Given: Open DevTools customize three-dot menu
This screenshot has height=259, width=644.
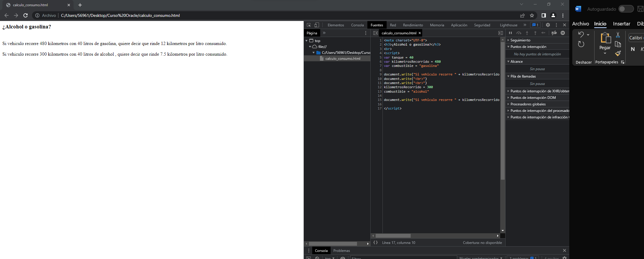Looking at the screenshot, I should point(556,25).
